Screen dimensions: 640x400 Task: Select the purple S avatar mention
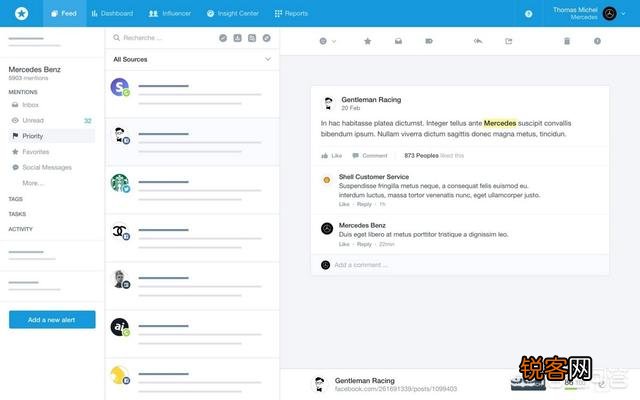(x=120, y=87)
